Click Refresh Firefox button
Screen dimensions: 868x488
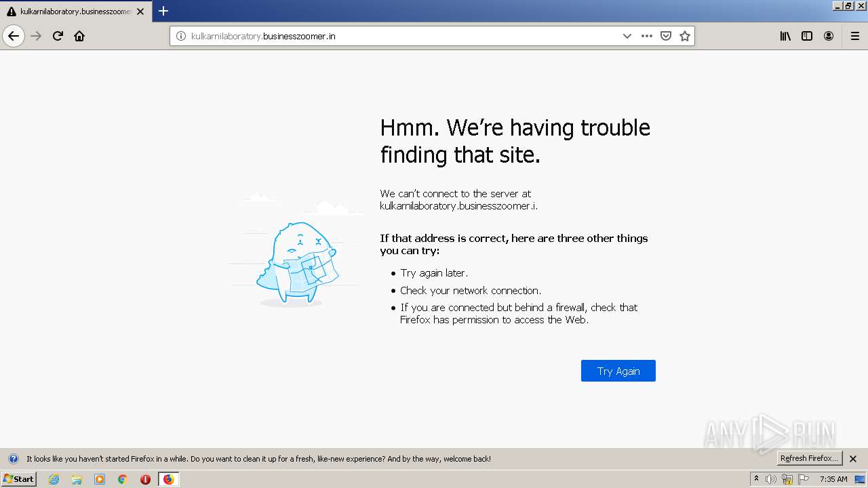click(x=809, y=458)
